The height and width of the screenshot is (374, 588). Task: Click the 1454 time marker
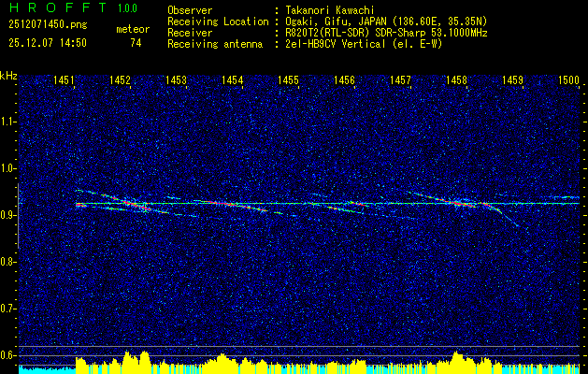[x=232, y=79]
